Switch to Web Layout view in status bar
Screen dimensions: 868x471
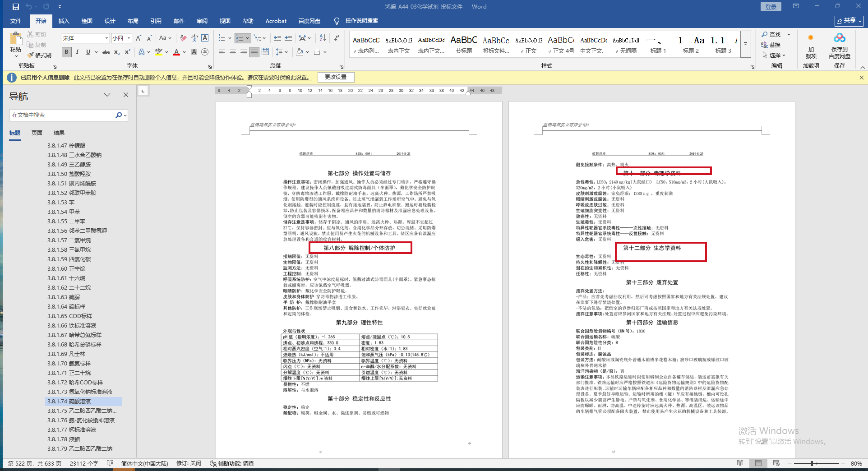pos(776,463)
